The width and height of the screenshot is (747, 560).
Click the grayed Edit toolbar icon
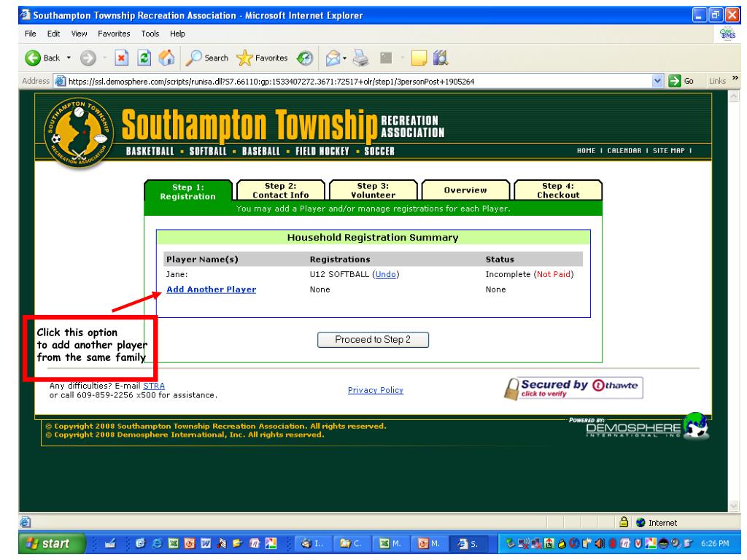[x=386, y=58]
